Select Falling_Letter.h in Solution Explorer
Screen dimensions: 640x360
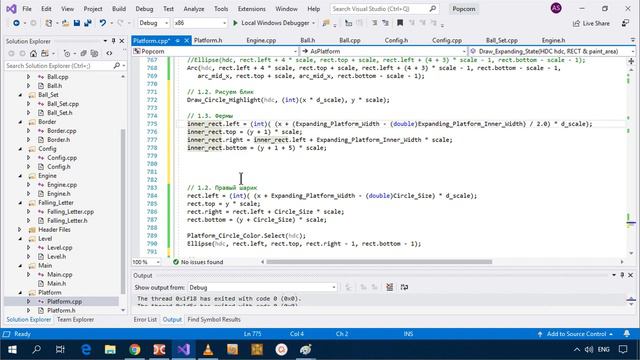click(x=67, y=221)
